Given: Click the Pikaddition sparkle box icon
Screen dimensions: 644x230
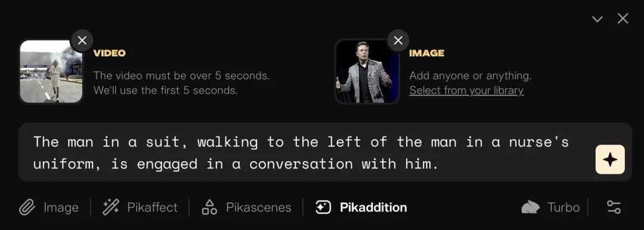Looking at the screenshot, I should (x=323, y=207).
